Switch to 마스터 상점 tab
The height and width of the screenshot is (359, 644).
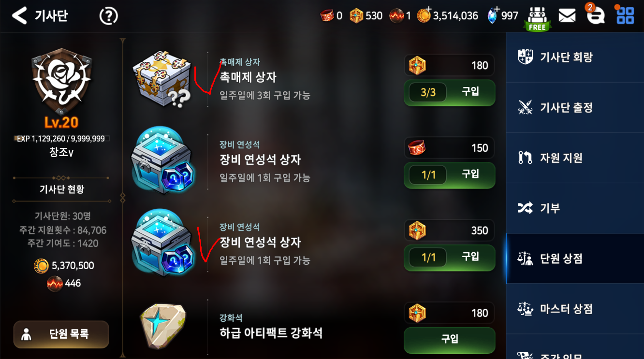pos(575,308)
